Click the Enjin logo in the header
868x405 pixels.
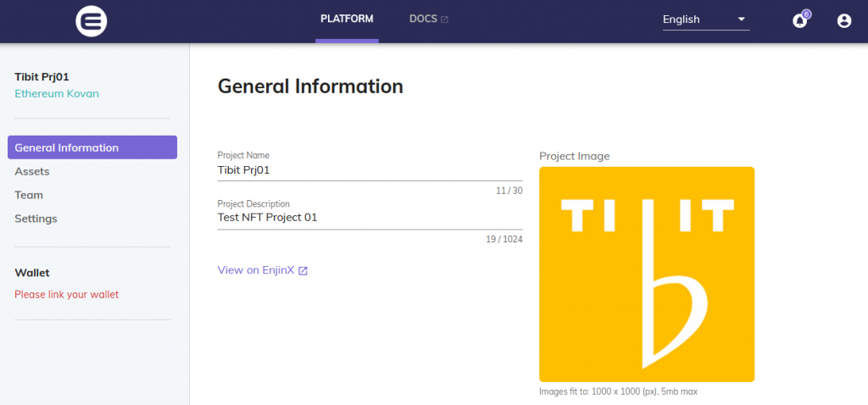pyautogui.click(x=91, y=21)
